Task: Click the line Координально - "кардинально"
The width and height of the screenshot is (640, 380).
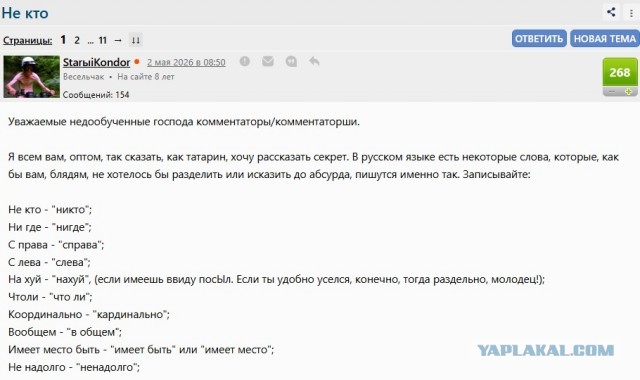Action: pos(89,314)
